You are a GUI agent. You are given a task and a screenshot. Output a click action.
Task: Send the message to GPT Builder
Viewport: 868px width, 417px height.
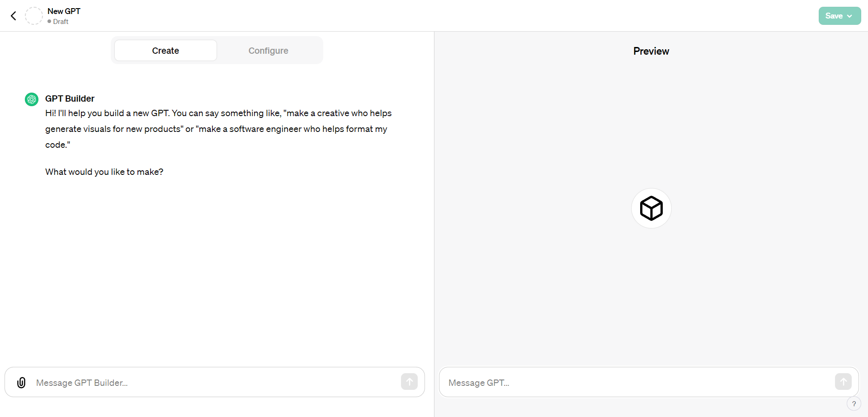click(x=409, y=382)
